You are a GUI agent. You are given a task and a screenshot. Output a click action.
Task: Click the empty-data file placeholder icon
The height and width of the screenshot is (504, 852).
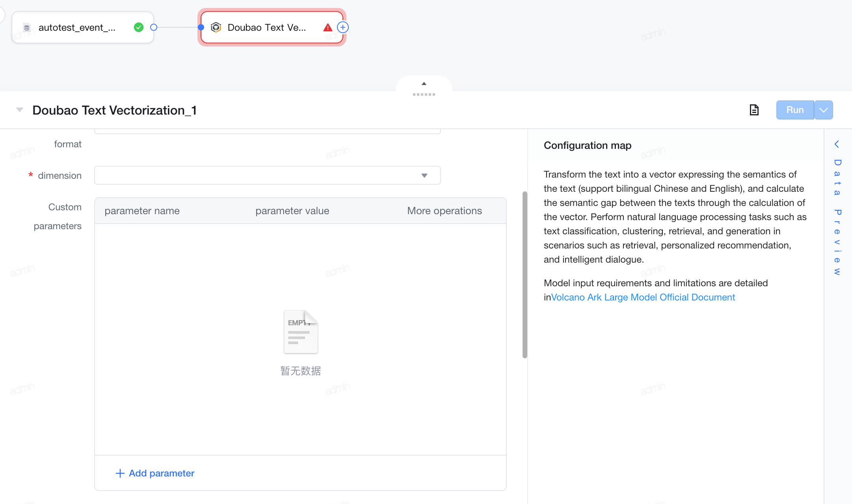click(301, 332)
